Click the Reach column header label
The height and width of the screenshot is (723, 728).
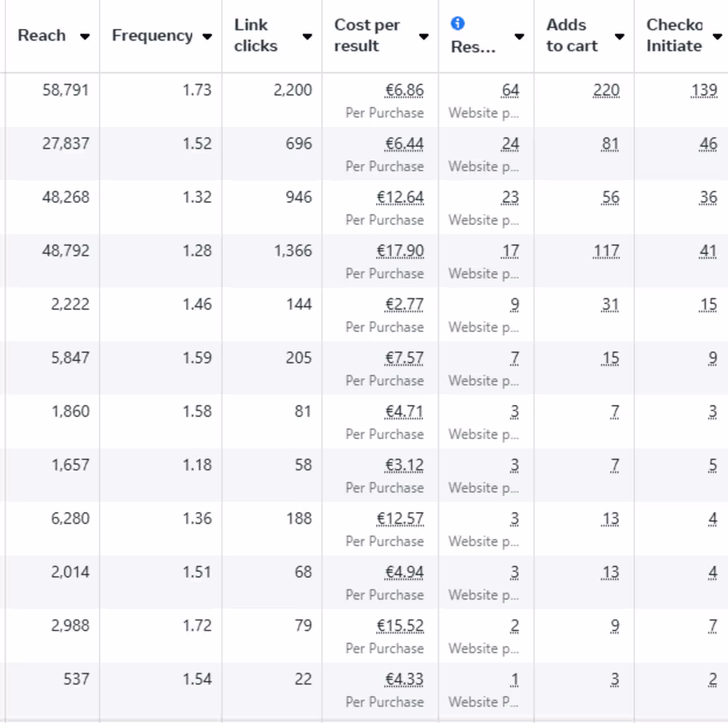point(41,36)
